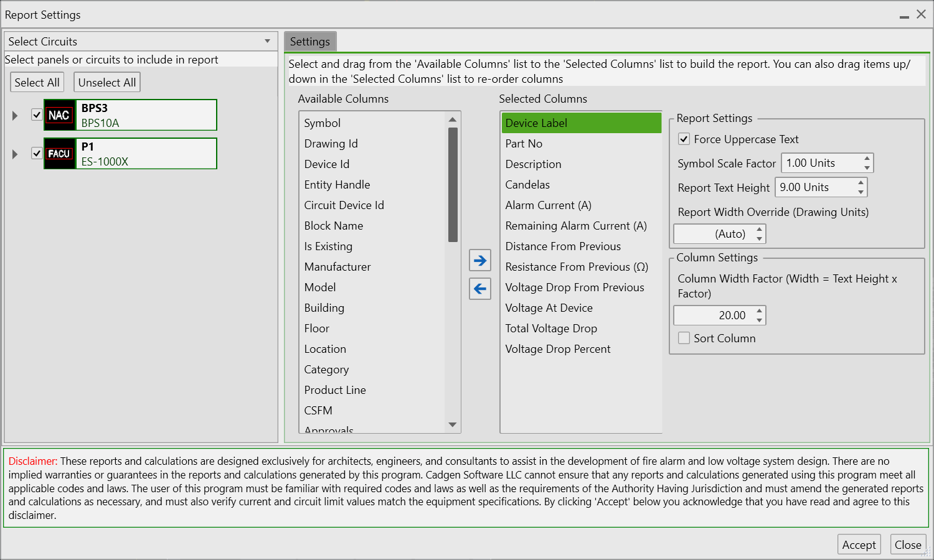The height and width of the screenshot is (560, 934).
Task: Select Distance From Previous column
Action: pos(582,246)
